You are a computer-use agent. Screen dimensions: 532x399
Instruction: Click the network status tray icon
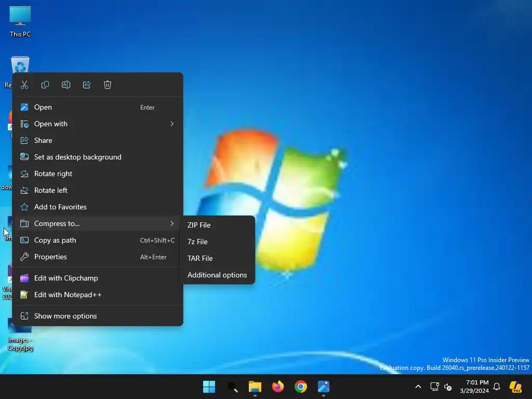435,387
